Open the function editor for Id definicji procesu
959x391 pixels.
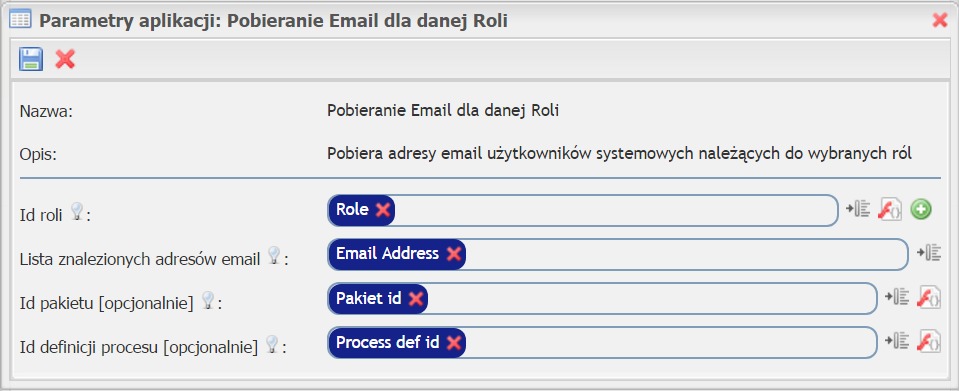(x=928, y=341)
